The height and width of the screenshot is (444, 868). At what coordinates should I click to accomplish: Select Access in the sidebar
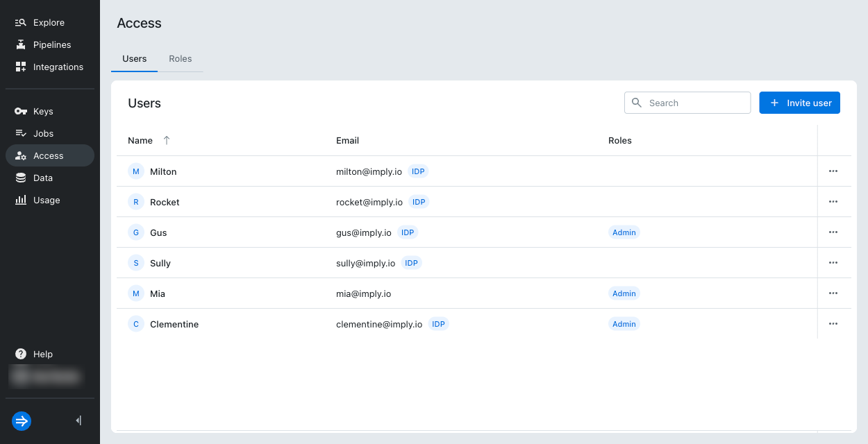[x=49, y=155]
